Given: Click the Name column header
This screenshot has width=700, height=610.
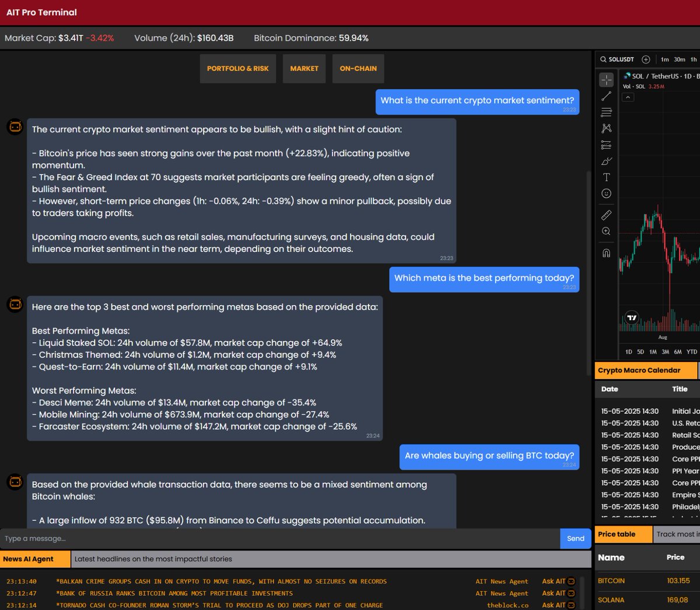Looking at the screenshot, I should (x=611, y=558).
